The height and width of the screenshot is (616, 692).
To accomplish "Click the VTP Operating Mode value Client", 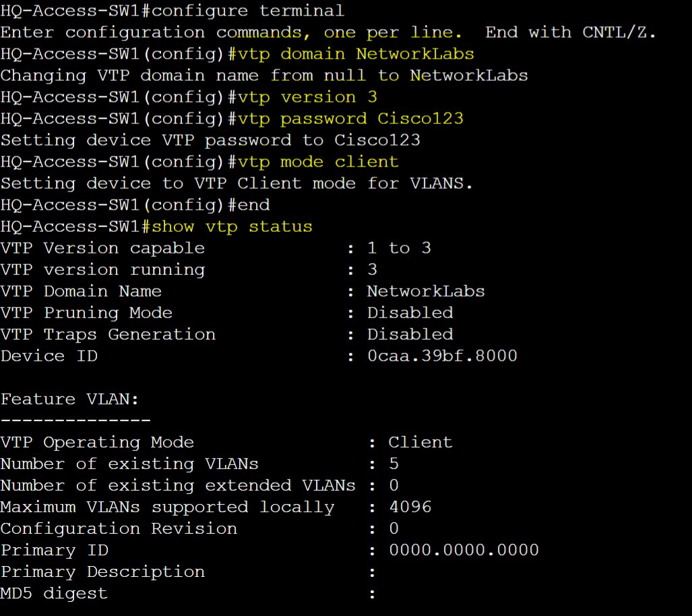I will point(420,443).
